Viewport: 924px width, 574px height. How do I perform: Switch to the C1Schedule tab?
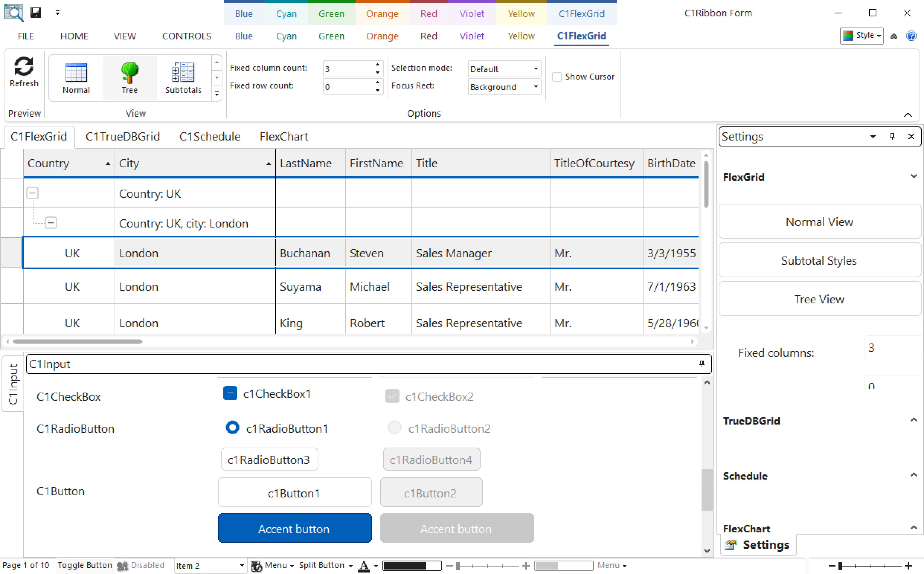point(210,136)
